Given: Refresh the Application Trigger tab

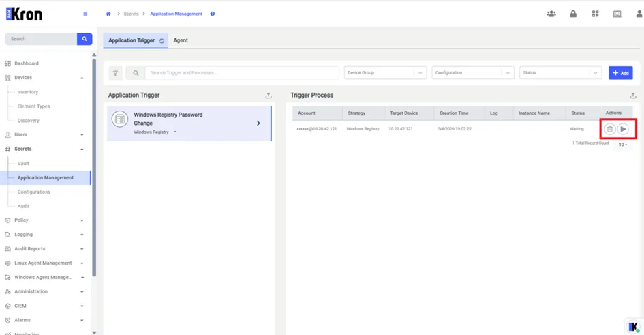Looking at the screenshot, I should click(x=162, y=41).
